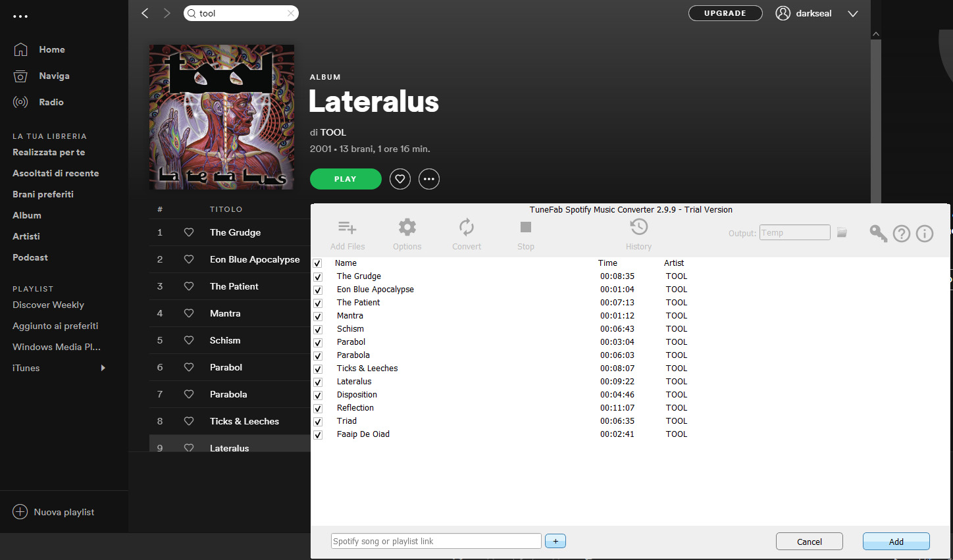This screenshot has width=953, height=560.
Task: Open the help question mark icon
Action: pos(902,234)
